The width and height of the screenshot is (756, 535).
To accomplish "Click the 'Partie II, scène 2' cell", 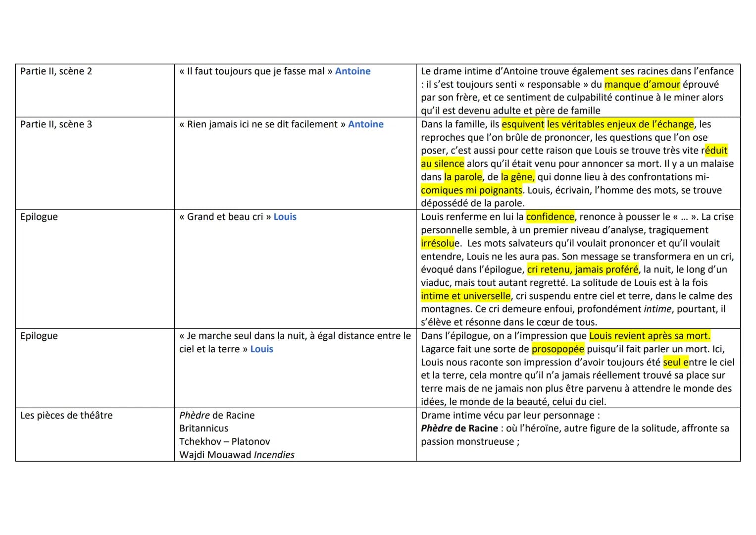I will [95, 91].
